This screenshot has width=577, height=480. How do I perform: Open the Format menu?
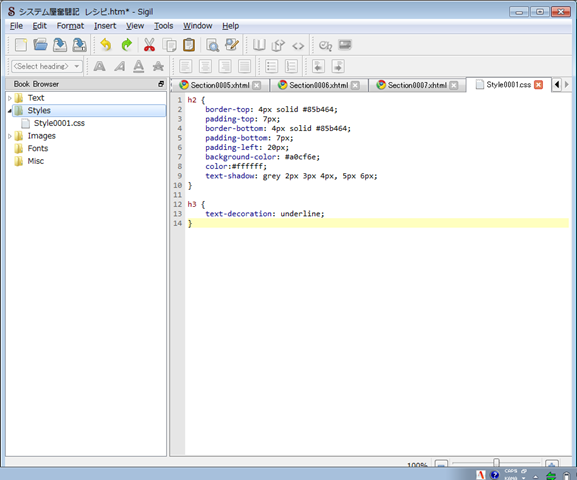coord(70,26)
